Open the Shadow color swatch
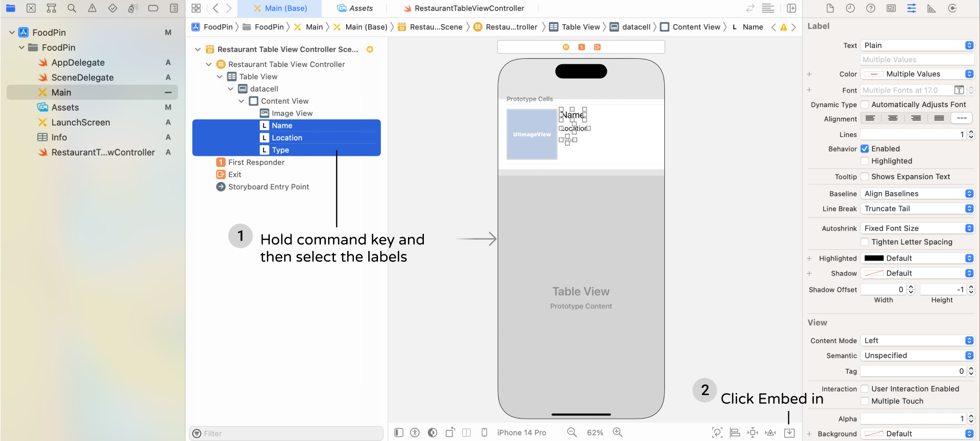The height and width of the screenshot is (441, 980). coord(875,273)
